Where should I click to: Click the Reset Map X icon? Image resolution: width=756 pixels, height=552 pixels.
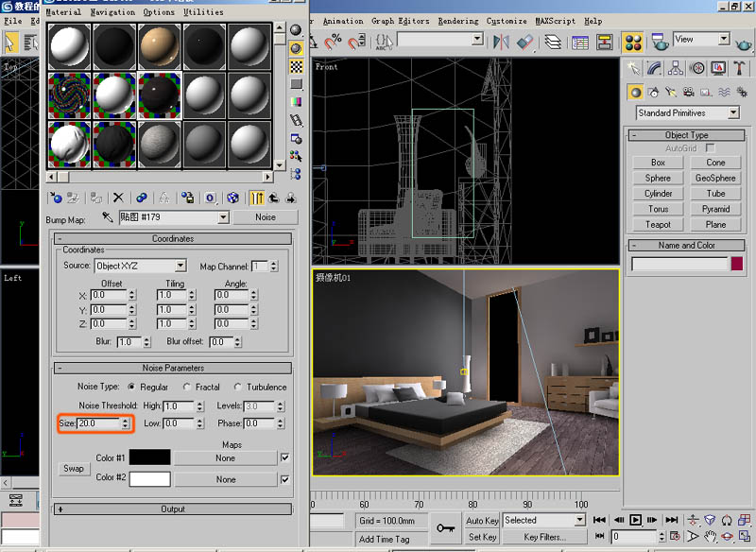click(x=118, y=198)
